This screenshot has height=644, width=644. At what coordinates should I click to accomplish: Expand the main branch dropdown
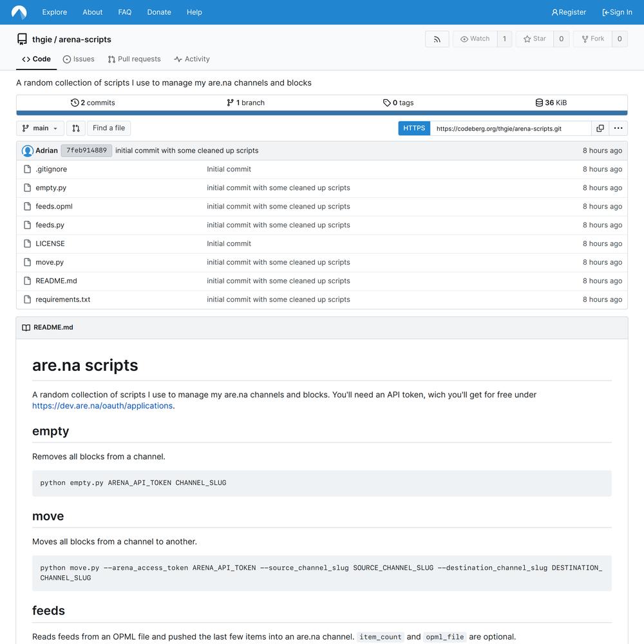[40, 128]
